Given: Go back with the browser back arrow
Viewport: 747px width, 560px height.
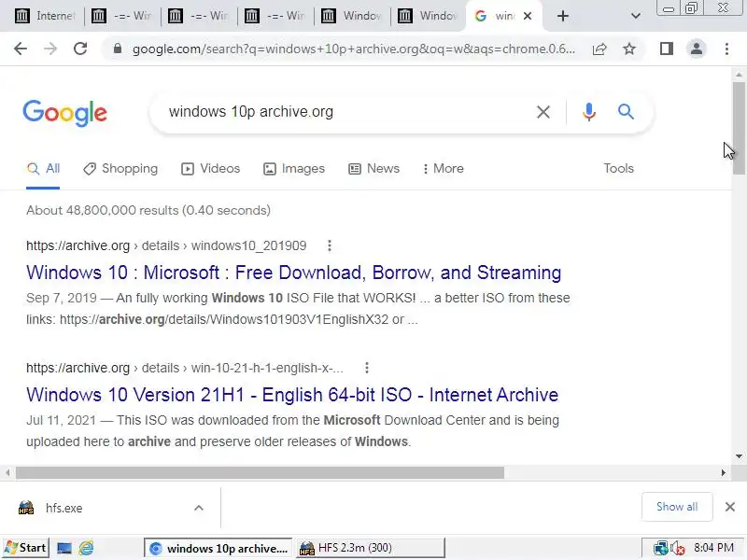Looking at the screenshot, I should [x=21, y=49].
